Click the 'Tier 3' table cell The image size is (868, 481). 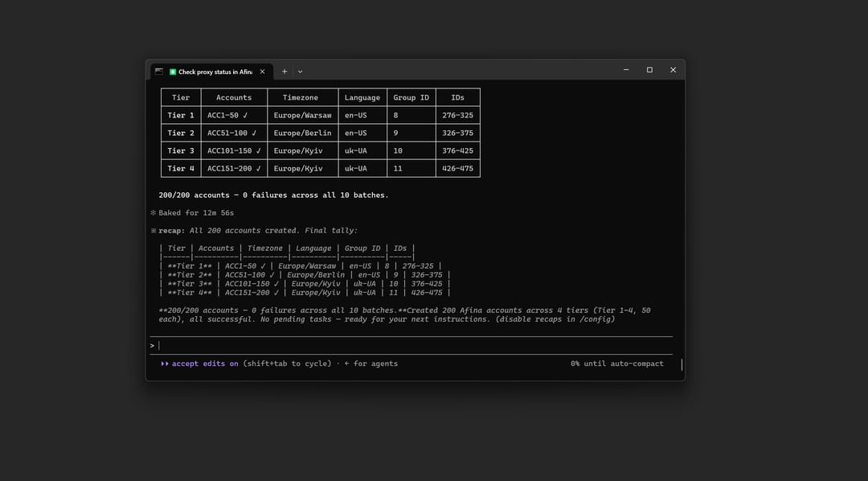(181, 150)
